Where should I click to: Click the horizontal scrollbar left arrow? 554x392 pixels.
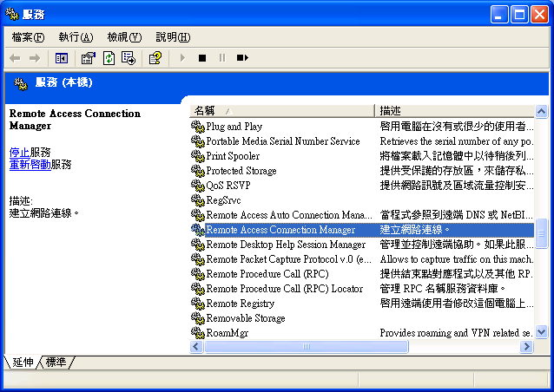[x=196, y=347]
